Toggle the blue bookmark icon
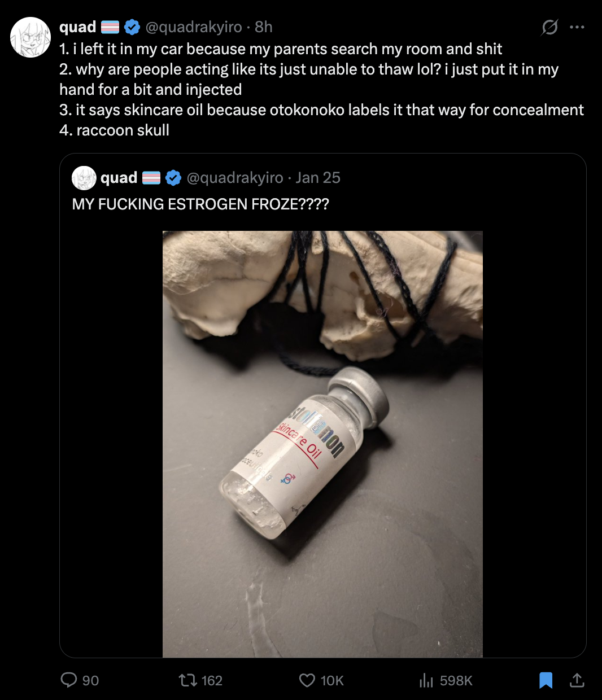 point(546,680)
